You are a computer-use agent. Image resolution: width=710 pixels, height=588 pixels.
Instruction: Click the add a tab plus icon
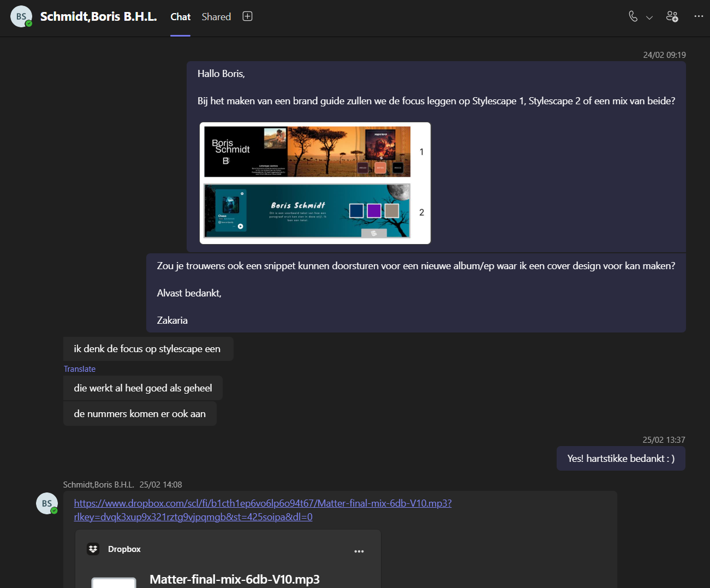247,16
